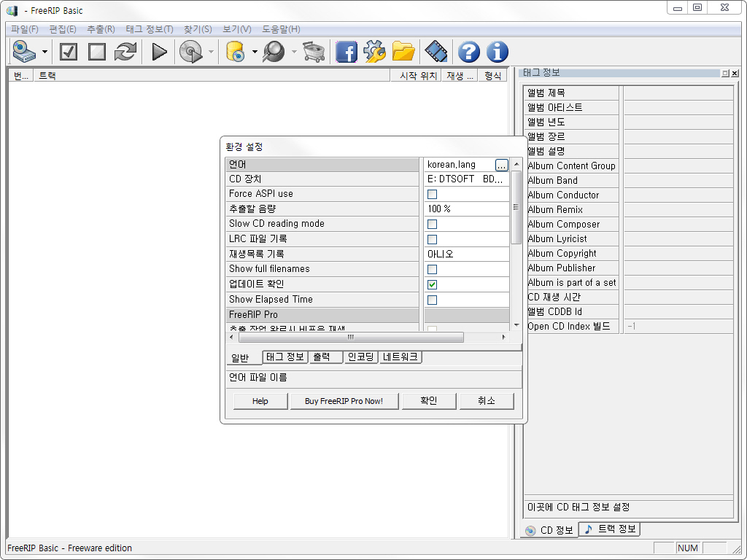Open the output folder icon
The height and width of the screenshot is (560, 747).
(403, 52)
